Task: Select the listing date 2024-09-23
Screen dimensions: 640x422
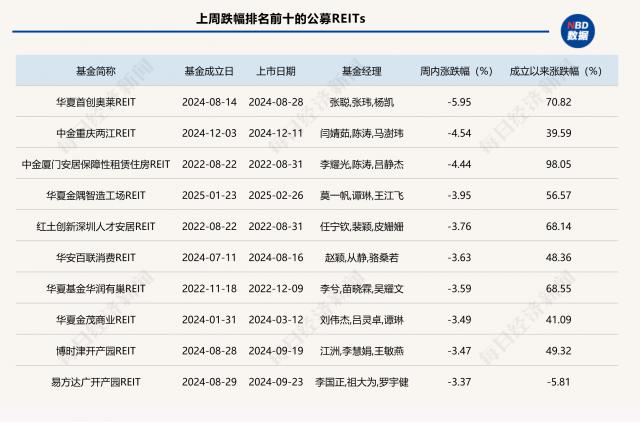Action: pos(276,382)
